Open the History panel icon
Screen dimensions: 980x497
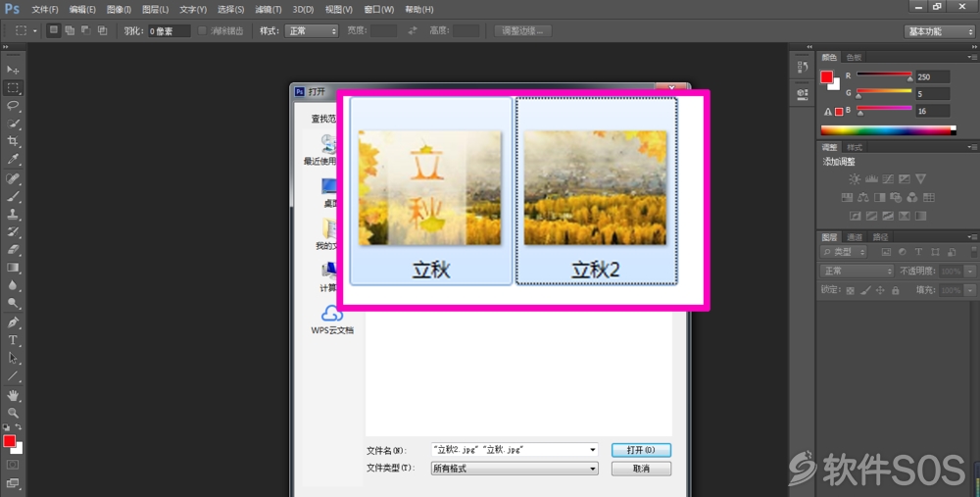804,68
